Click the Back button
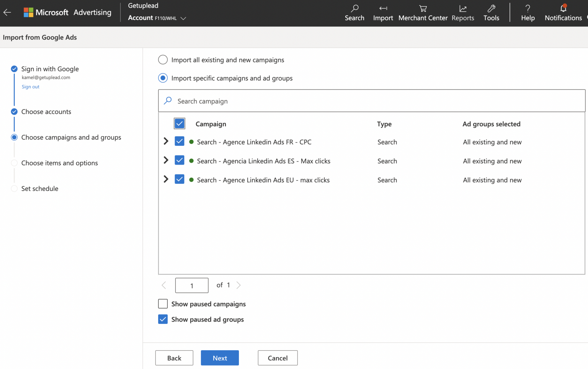The image size is (588, 369). coord(174,358)
